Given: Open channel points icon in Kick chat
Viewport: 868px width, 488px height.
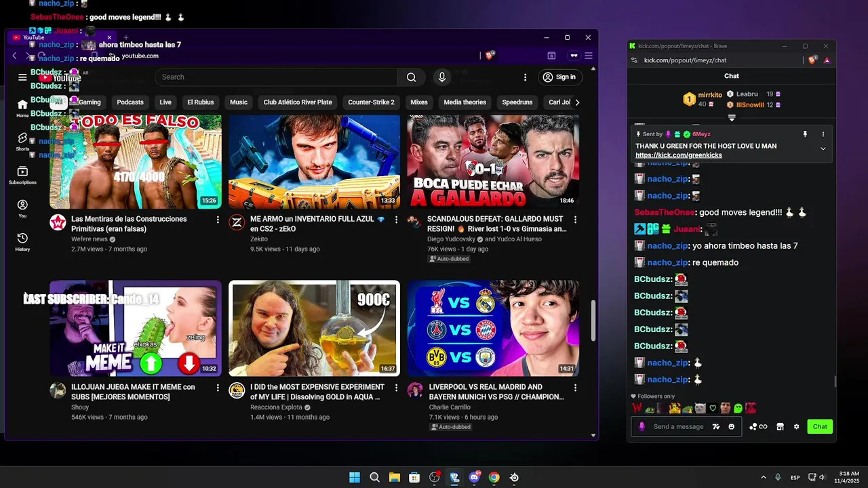Looking at the screenshot, I should click(x=758, y=426).
